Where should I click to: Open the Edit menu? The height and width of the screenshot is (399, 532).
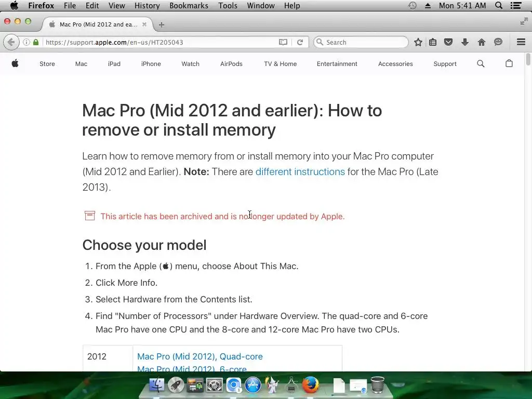(x=92, y=5)
